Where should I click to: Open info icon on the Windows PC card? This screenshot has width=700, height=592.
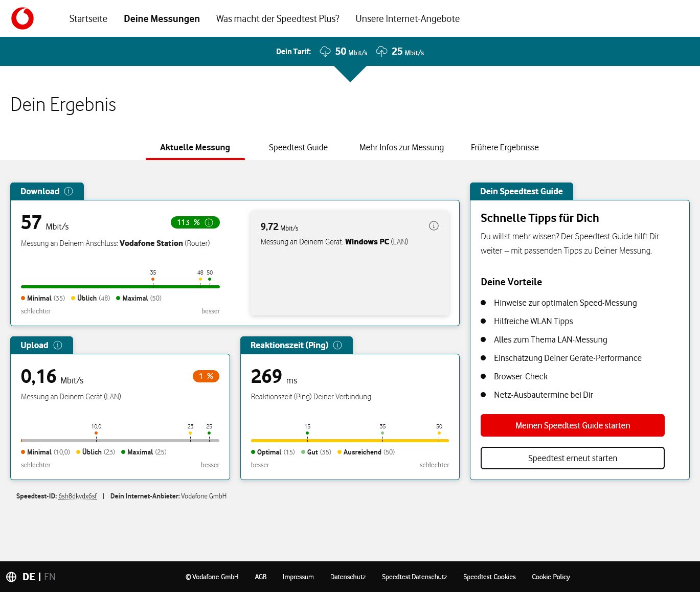pos(434,225)
